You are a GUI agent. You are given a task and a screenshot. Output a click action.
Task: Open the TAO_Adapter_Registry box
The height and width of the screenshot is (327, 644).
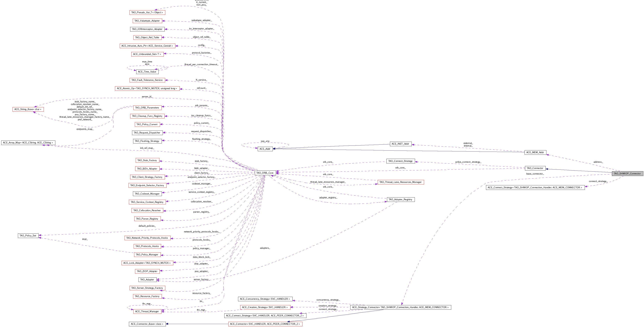(x=400, y=200)
